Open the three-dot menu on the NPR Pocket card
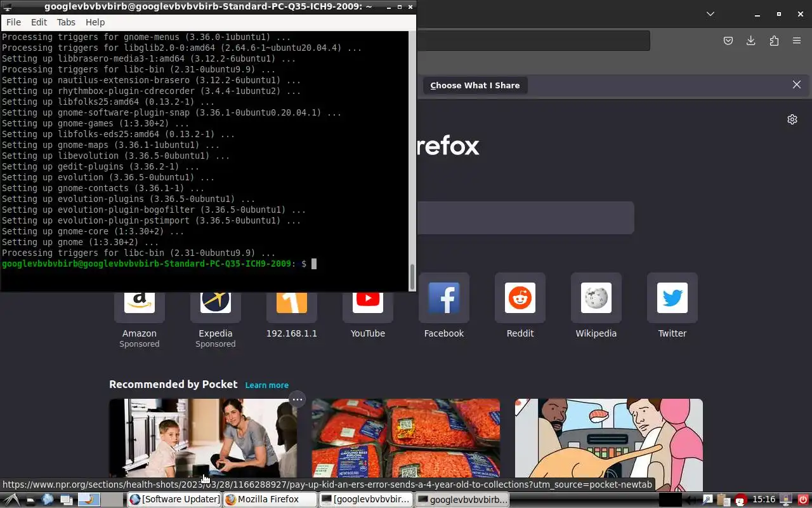812x508 pixels. (297, 399)
